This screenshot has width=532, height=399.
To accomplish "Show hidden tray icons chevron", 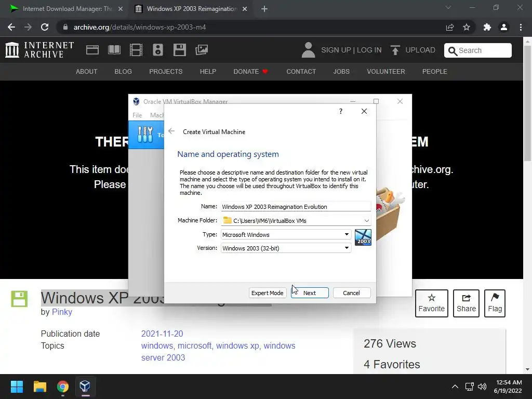I will click(455, 387).
